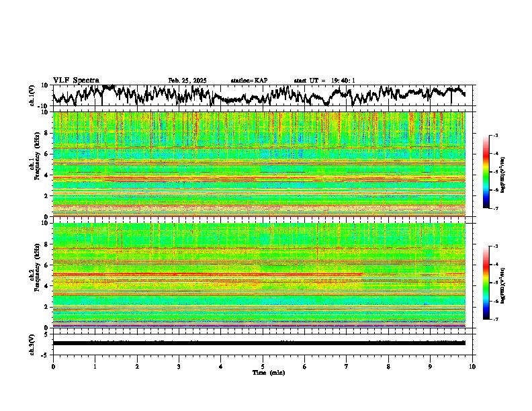Click the "-3" label on ch.1 color bar
The image size is (532, 411).
(495, 135)
